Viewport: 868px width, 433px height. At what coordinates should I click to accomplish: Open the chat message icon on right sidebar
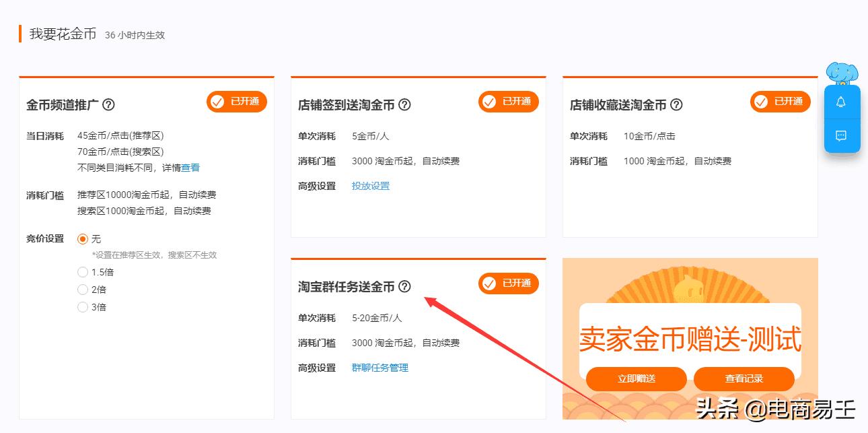[842, 135]
